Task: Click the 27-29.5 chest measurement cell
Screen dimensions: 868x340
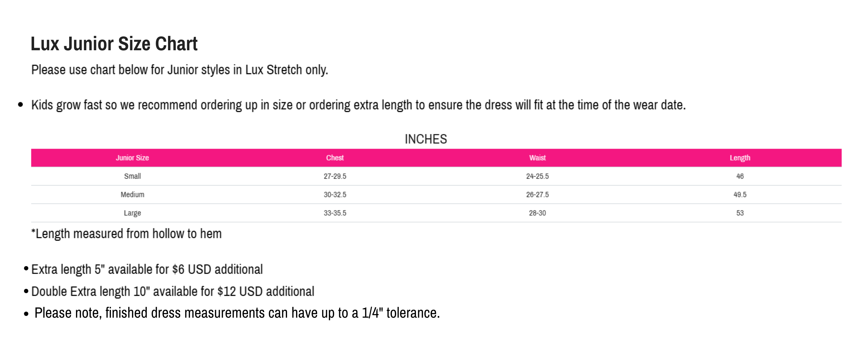Action: (334, 176)
